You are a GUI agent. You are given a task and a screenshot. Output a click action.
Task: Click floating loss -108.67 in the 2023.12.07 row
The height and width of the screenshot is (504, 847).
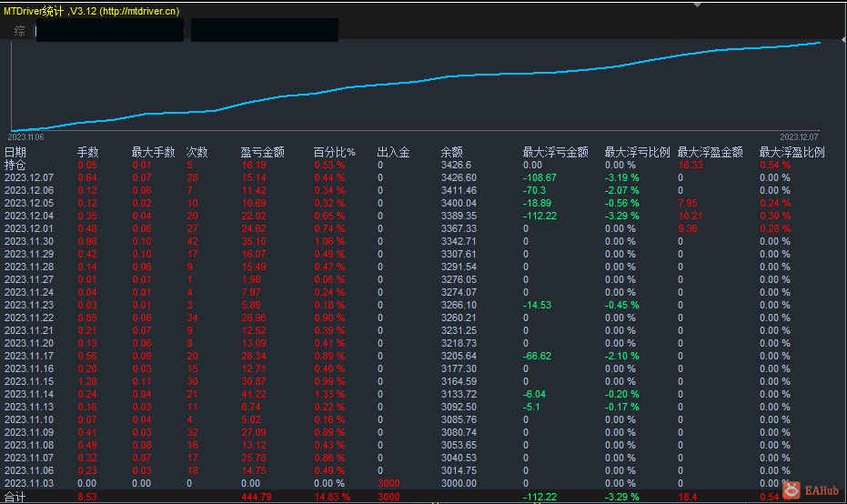(539, 177)
